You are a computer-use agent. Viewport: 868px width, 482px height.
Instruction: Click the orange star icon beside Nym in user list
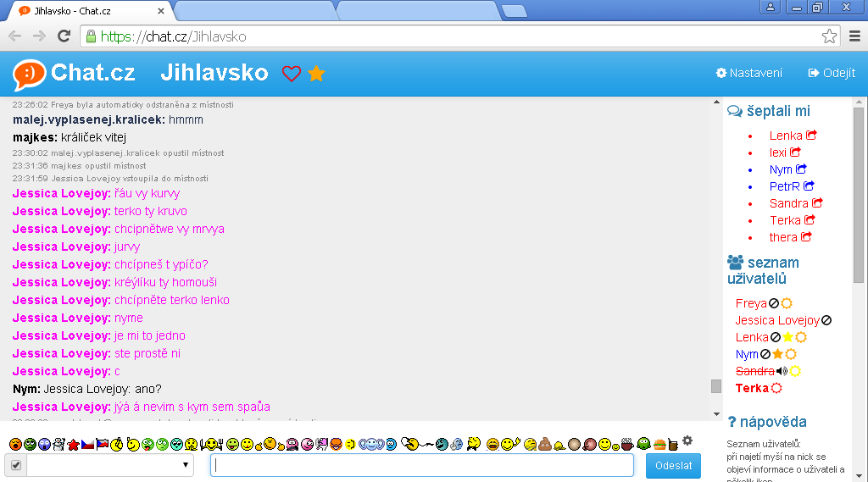778,354
